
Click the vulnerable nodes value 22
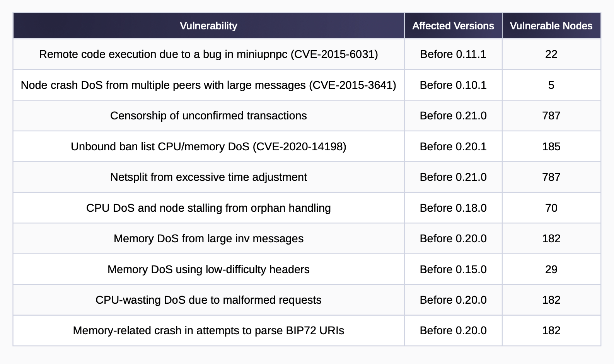(x=551, y=54)
